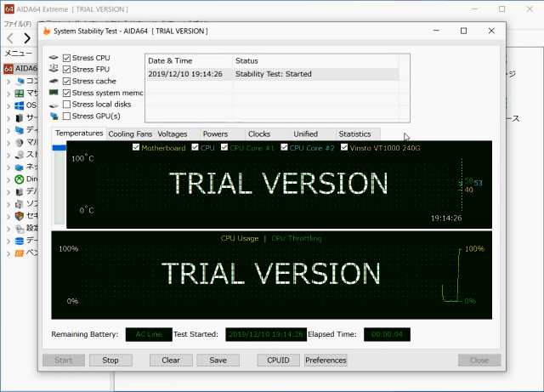Switch to the Cooling Fans tab
Screen dimensions: 544x392
pos(130,134)
